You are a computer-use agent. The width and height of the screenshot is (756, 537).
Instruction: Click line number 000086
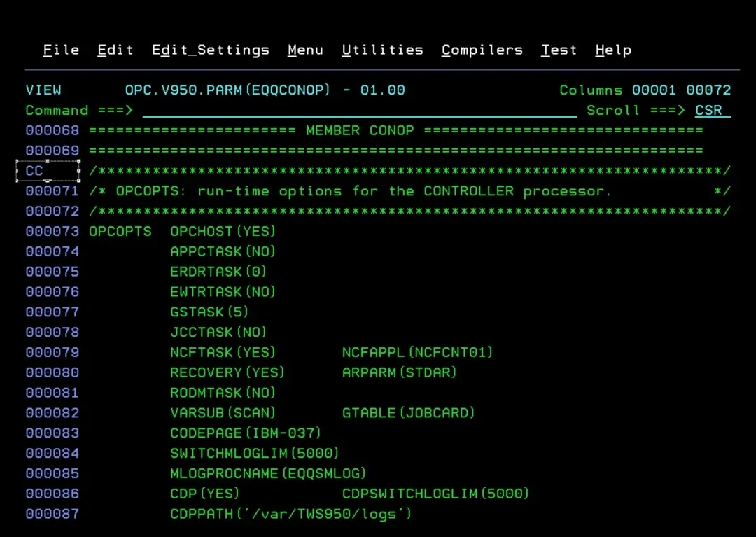point(52,494)
